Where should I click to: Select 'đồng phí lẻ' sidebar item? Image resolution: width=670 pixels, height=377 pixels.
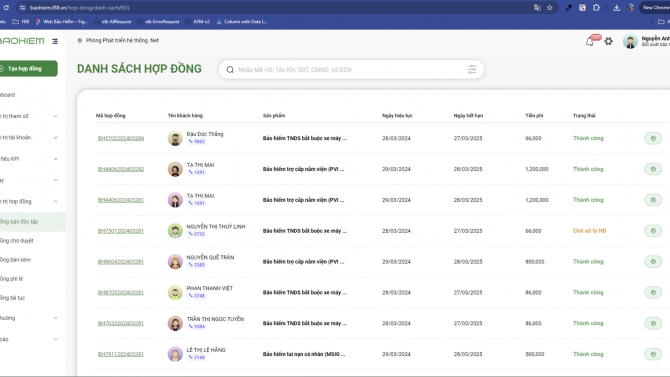pyautogui.click(x=12, y=279)
